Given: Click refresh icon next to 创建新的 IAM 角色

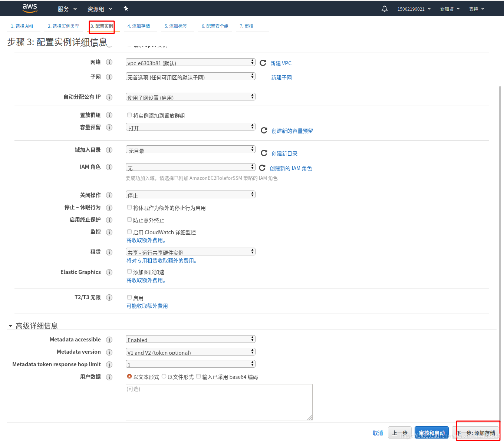Looking at the screenshot, I should [262, 168].
